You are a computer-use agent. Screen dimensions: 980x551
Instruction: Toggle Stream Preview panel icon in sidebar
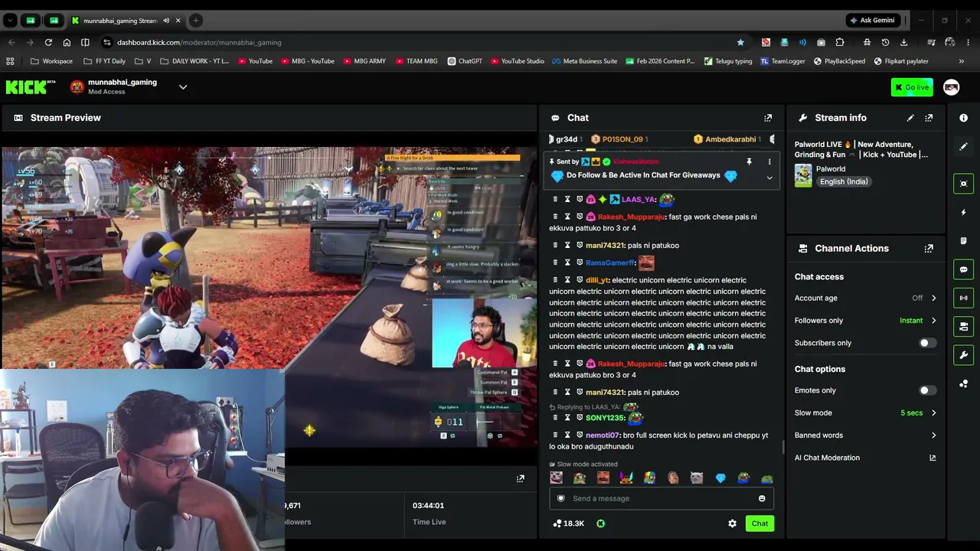click(x=963, y=184)
